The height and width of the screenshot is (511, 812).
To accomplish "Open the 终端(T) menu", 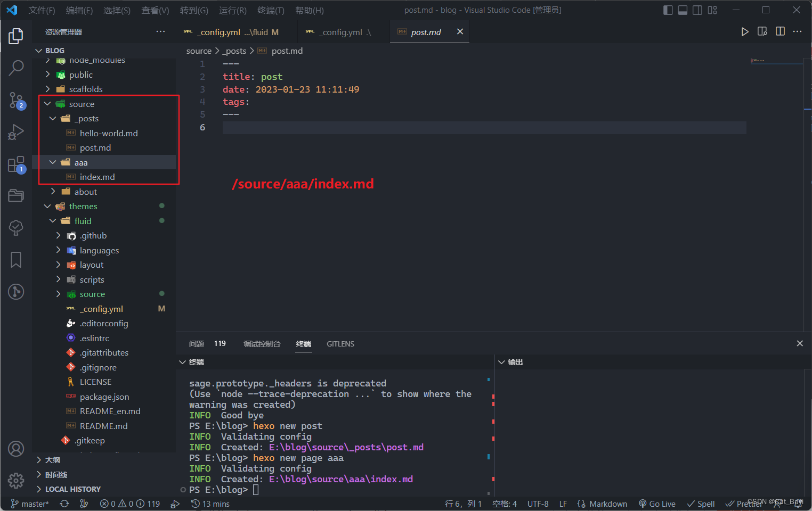I will pyautogui.click(x=271, y=10).
